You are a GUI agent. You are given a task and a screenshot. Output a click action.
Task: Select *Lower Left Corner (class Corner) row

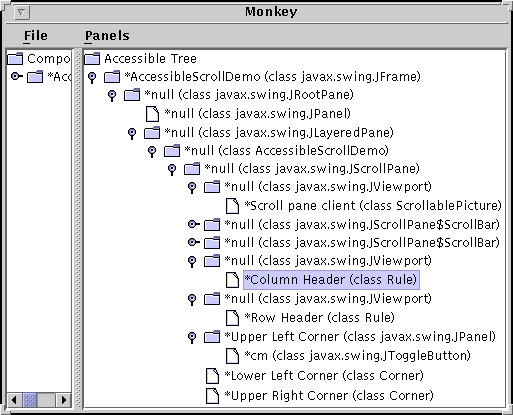324,376
